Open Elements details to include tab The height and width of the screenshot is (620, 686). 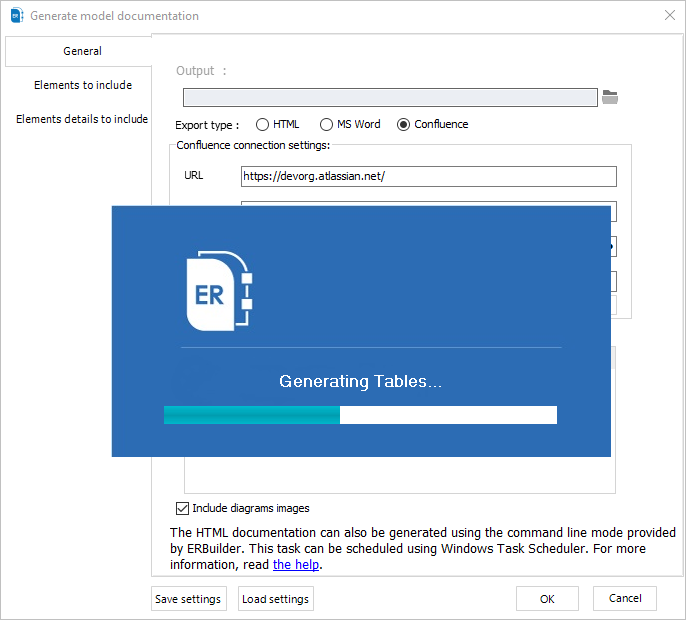pos(82,119)
